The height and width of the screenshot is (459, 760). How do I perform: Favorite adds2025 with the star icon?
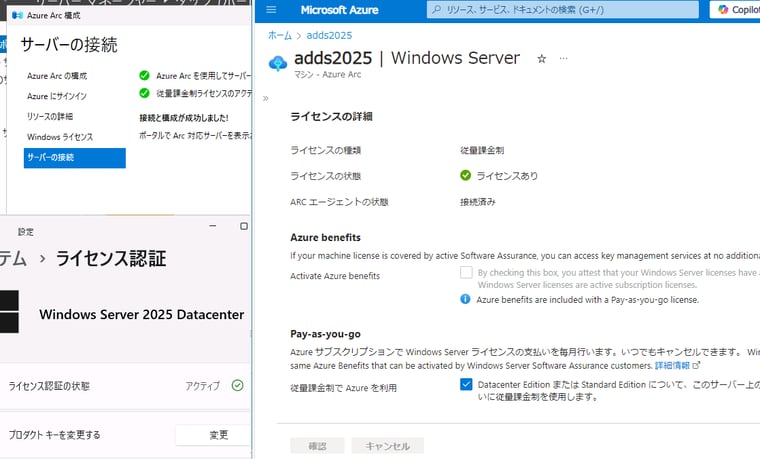tap(541, 59)
